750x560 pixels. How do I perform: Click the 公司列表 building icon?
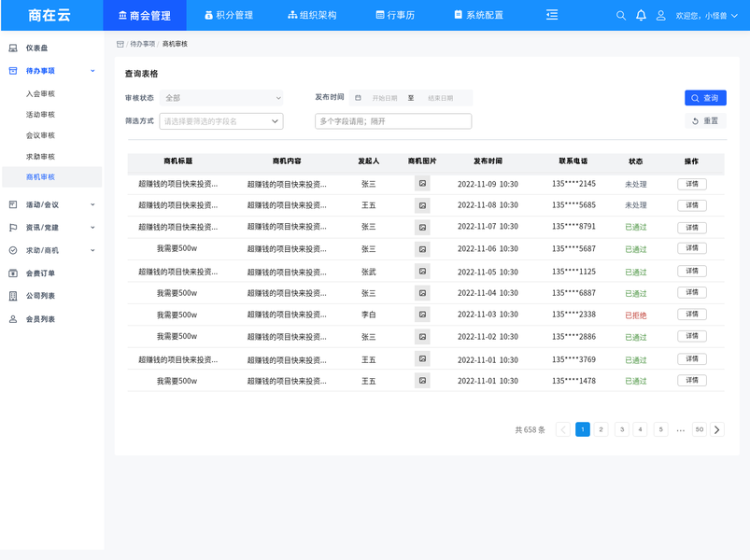click(13, 296)
